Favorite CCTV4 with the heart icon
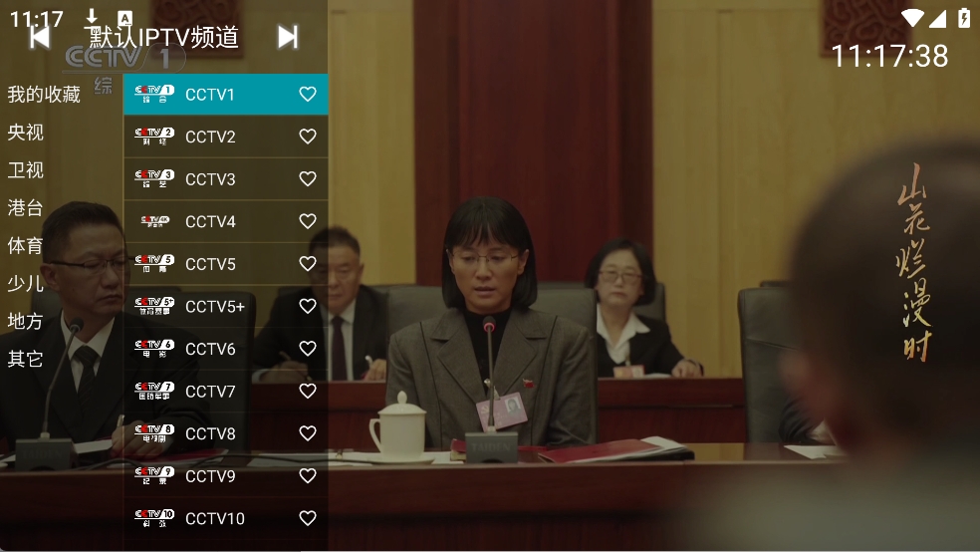 308,221
